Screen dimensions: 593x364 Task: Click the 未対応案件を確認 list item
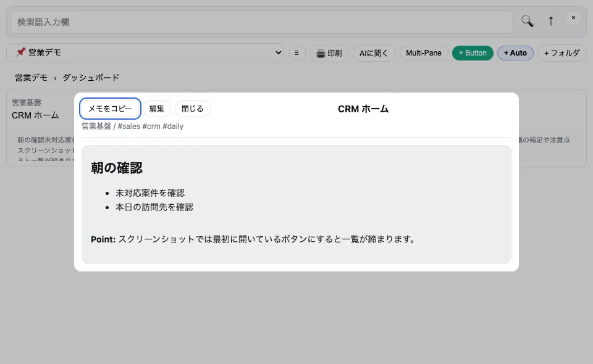coord(150,193)
